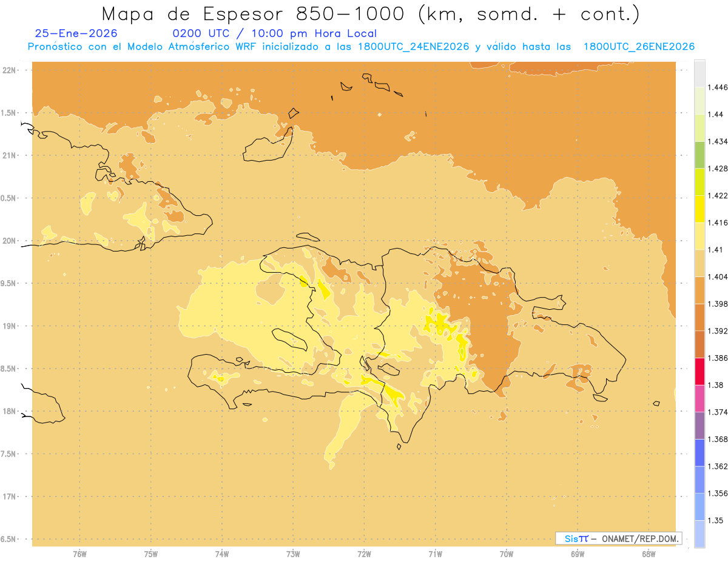Click the latitude label "22N"
The height and width of the screenshot is (562, 728).
tap(10, 70)
